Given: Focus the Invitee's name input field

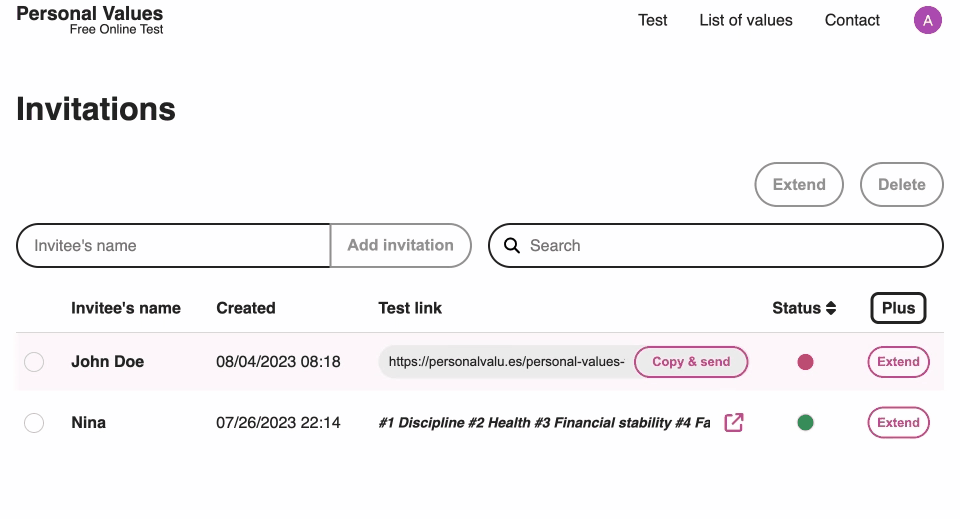Looking at the screenshot, I should coord(173,246).
